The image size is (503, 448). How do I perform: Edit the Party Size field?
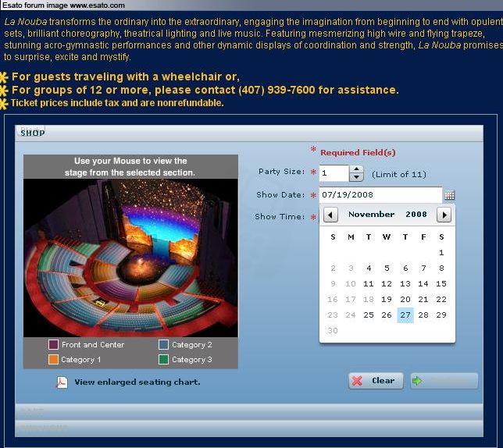click(334, 173)
